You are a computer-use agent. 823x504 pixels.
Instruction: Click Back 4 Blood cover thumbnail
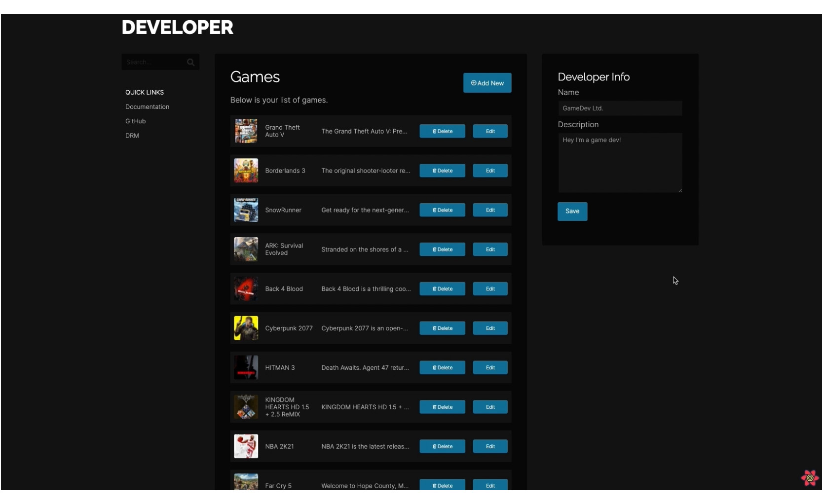246,289
